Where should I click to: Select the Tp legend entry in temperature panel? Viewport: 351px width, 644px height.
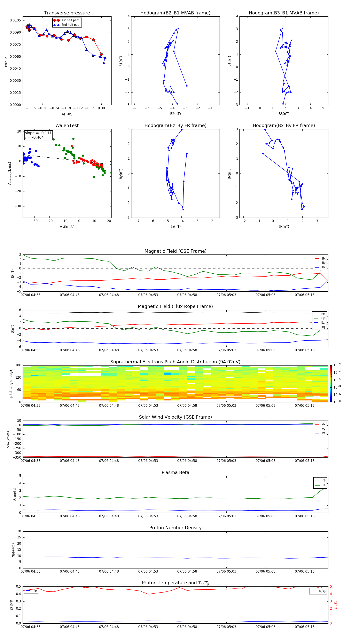click(x=31, y=591)
